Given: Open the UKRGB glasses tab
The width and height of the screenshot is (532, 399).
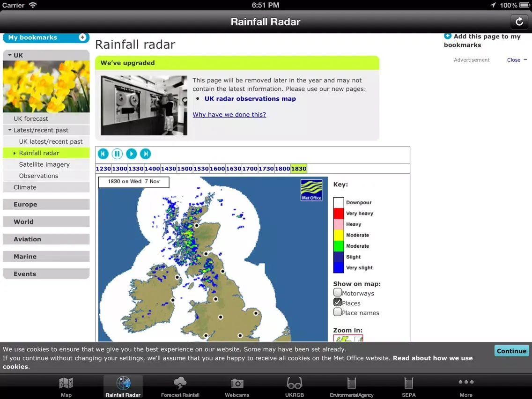Looking at the screenshot, I should (x=294, y=387).
